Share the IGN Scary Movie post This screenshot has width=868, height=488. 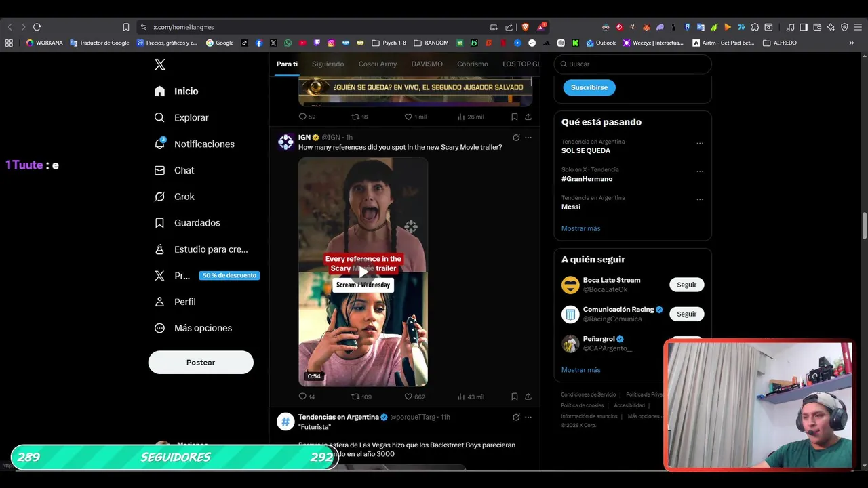click(528, 396)
